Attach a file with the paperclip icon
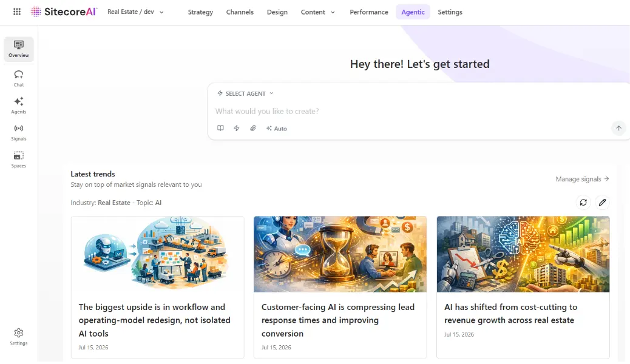This screenshot has height=364, width=630. tap(252, 128)
